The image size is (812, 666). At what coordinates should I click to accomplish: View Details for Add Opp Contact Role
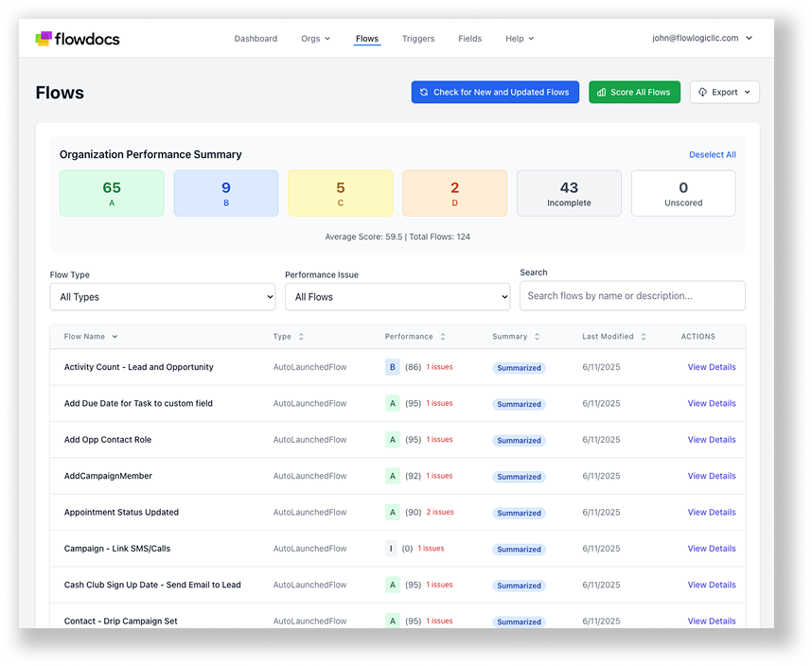pyautogui.click(x=712, y=439)
